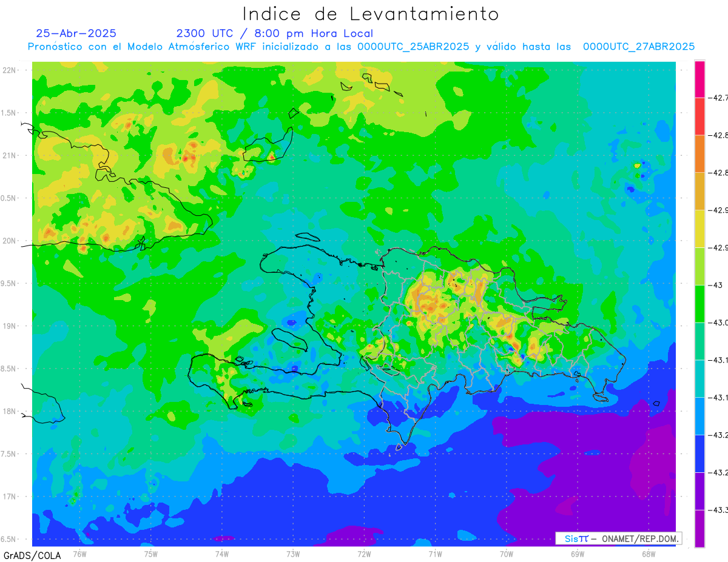Click the '68W' longitude axis label

pyautogui.click(x=649, y=554)
